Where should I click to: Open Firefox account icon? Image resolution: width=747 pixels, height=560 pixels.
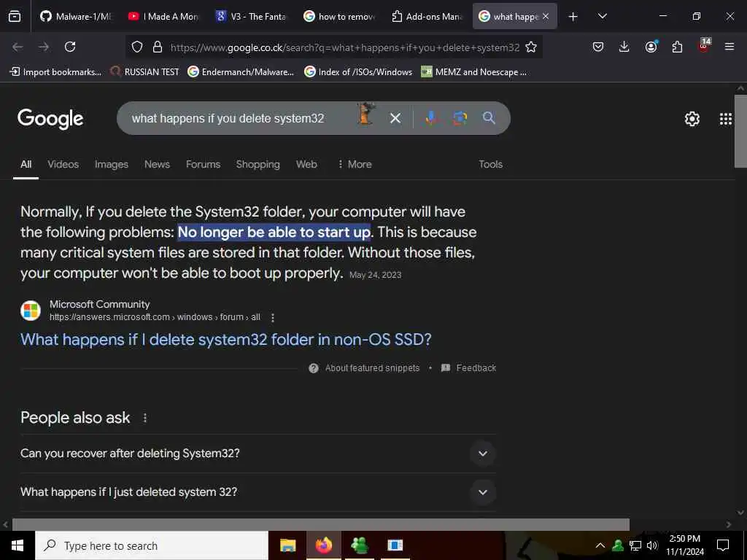coord(651,47)
